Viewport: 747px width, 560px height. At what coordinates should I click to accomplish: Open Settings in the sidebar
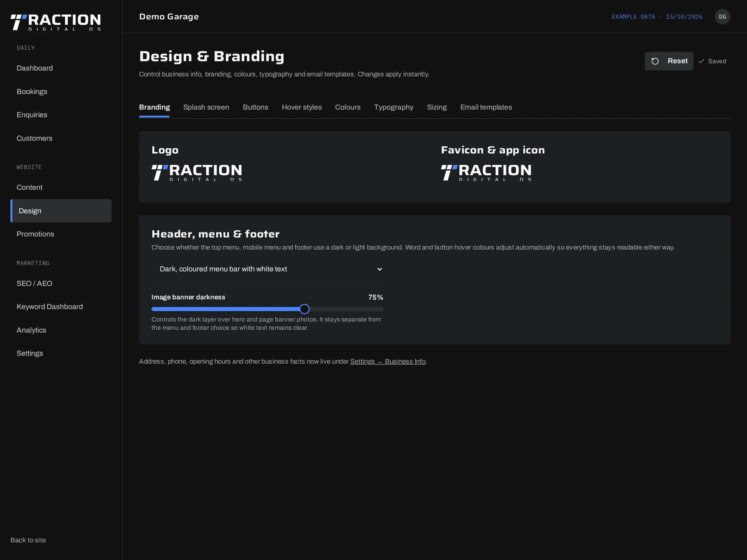pos(61,353)
